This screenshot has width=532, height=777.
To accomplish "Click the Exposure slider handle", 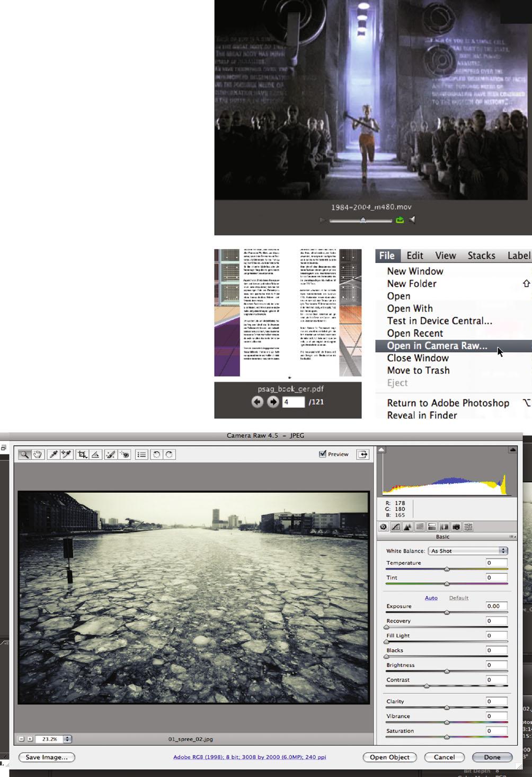I will click(x=447, y=612).
